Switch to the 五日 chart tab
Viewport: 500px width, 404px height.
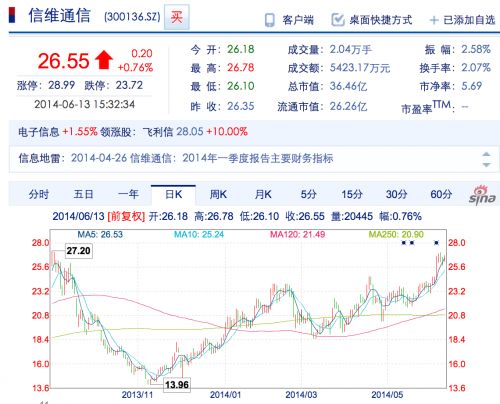[83, 194]
